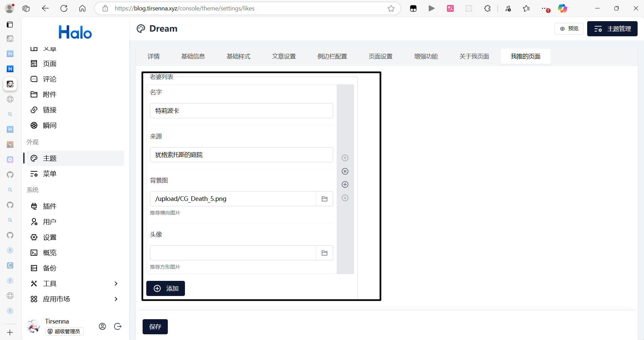Click the move item down arrow
Image resolution: width=644 pixels, height=340 pixels.
tap(345, 198)
